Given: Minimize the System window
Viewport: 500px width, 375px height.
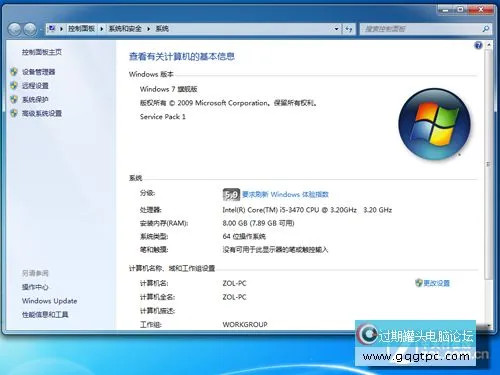Looking at the screenshot, I should (445, 10).
